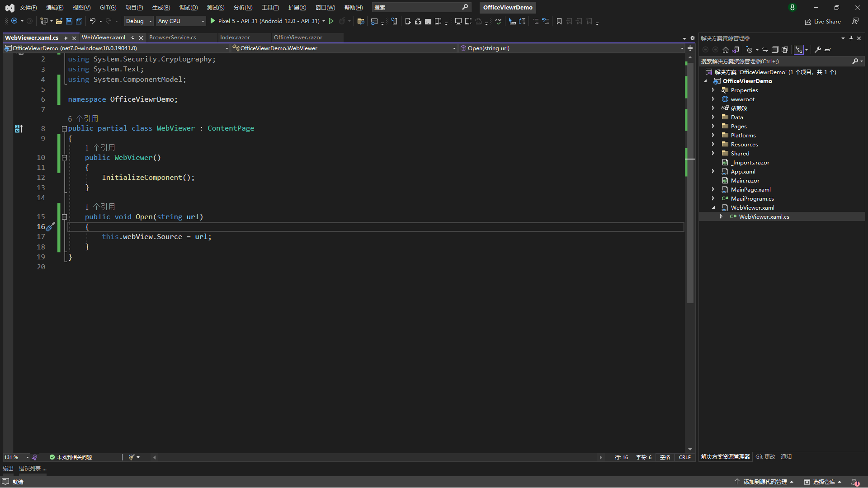Screen dimensions: 868x488
Task: Click the Save All icon
Action: point(79,21)
